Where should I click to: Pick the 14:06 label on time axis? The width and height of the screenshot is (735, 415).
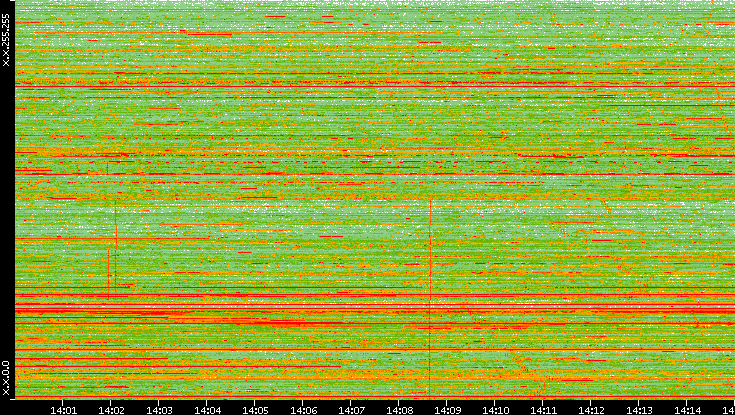pos(303,411)
